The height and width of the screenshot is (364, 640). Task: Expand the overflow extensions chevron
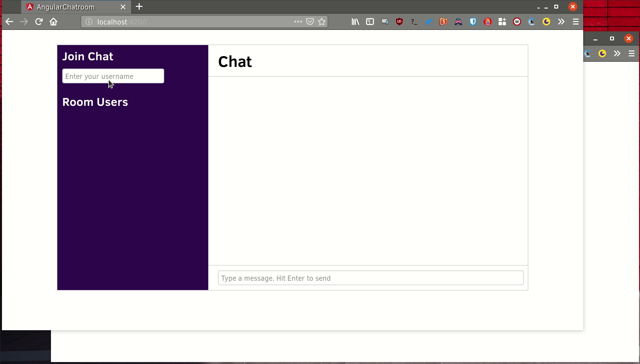click(x=561, y=22)
